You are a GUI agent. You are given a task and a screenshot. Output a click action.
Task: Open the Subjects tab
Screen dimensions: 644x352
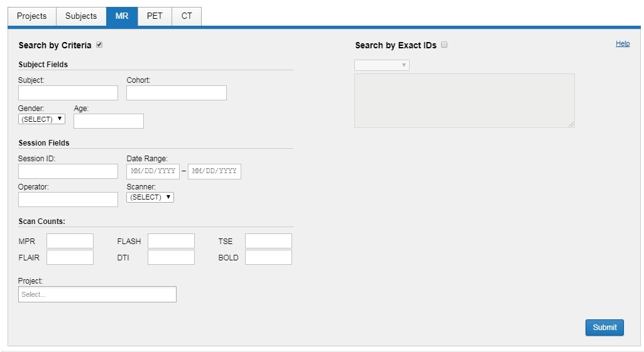coord(81,16)
